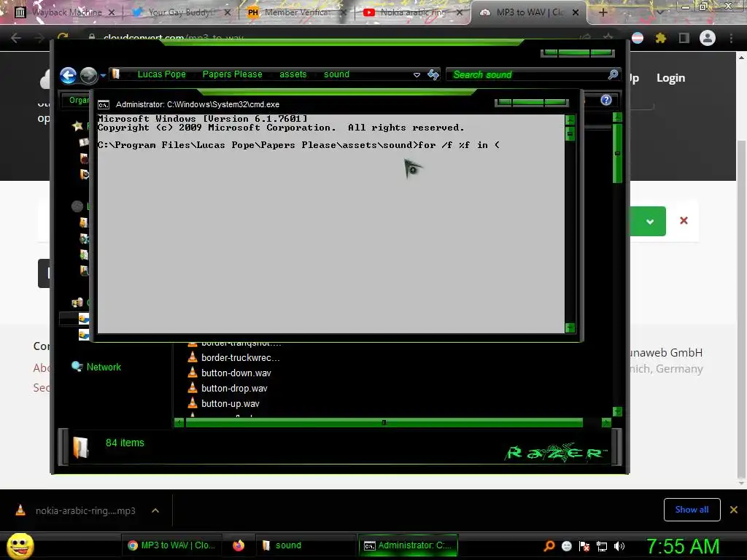This screenshot has width=747, height=560.
Task: Select button-up.wav file
Action: coord(230,403)
